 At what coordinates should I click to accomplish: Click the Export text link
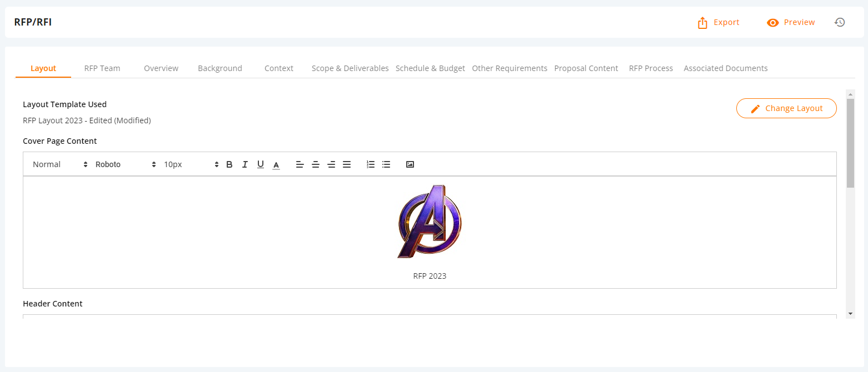726,22
